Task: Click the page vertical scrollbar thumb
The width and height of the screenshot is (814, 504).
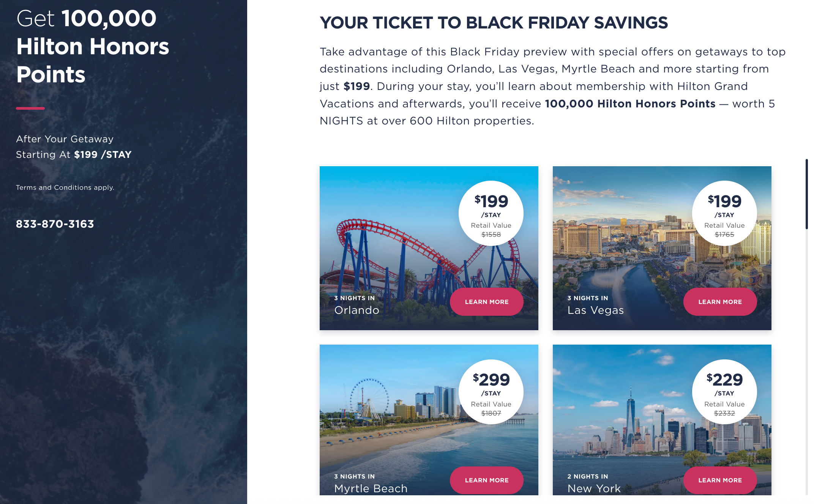Action: pos(806,194)
